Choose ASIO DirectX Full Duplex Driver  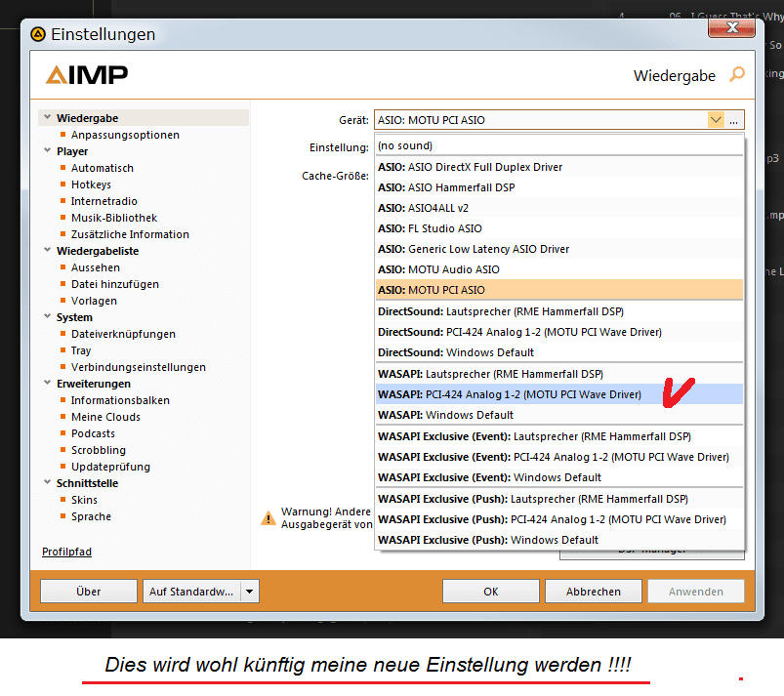click(x=559, y=167)
